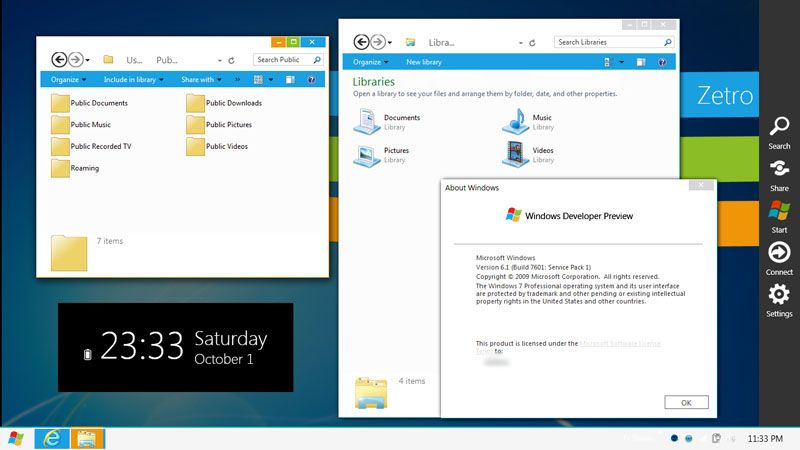
Task: Click Connect charm in sidebar
Action: click(x=779, y=259)
